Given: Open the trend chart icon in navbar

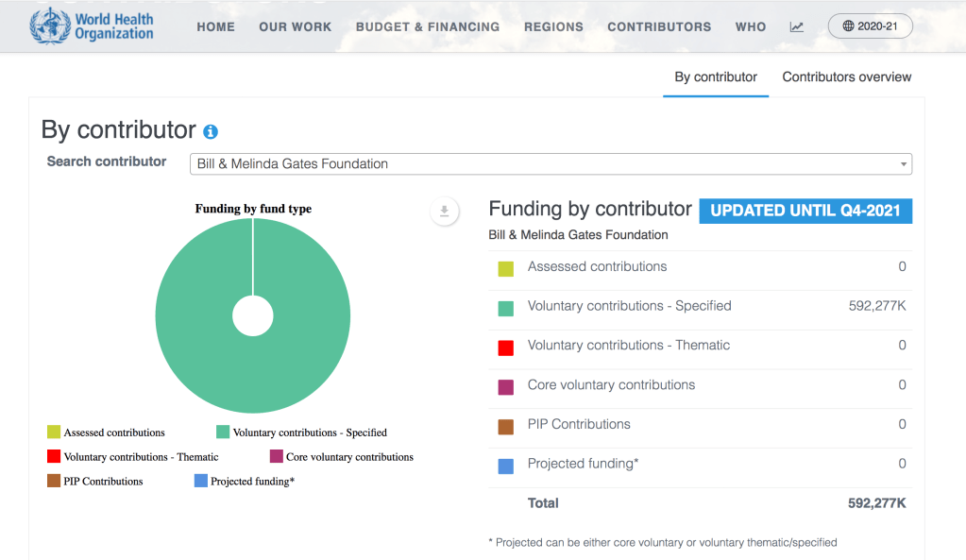Looking at the screenshot, I should pos(797,27).
